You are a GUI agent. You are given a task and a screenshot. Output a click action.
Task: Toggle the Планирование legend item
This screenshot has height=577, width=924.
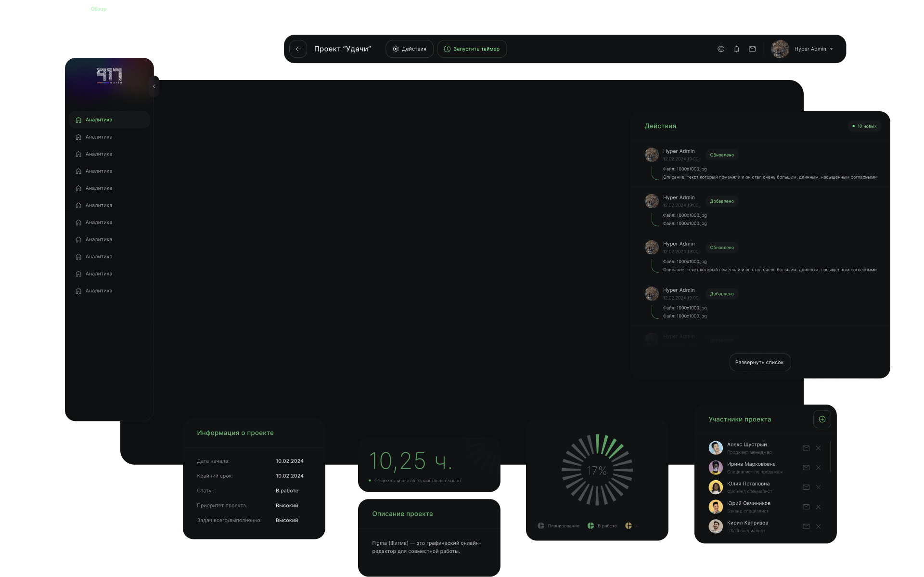558,526
